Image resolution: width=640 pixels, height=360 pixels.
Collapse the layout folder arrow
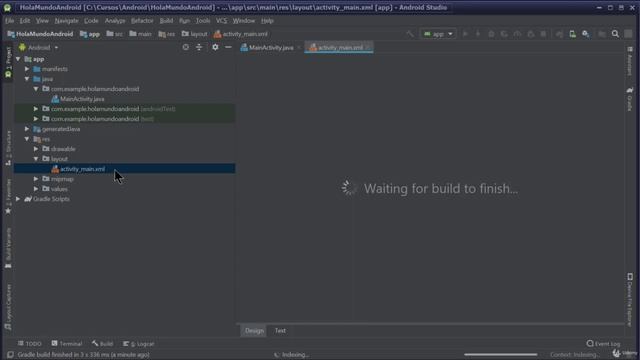[36, 159]
